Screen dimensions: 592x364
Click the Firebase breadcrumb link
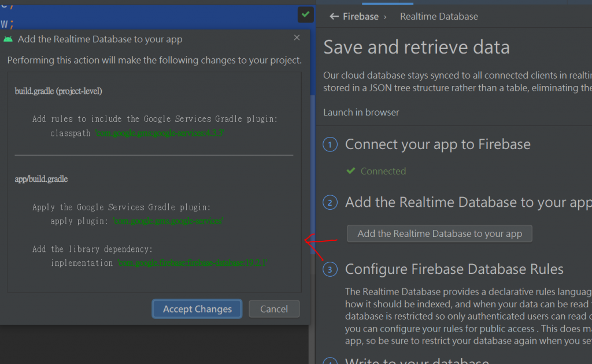361,17
